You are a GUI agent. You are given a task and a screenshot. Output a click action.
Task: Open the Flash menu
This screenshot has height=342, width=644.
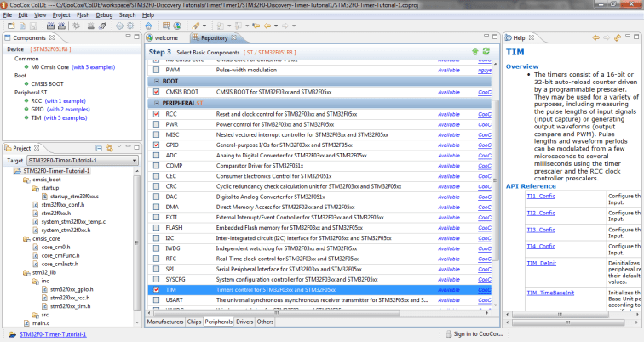point(83,14)
